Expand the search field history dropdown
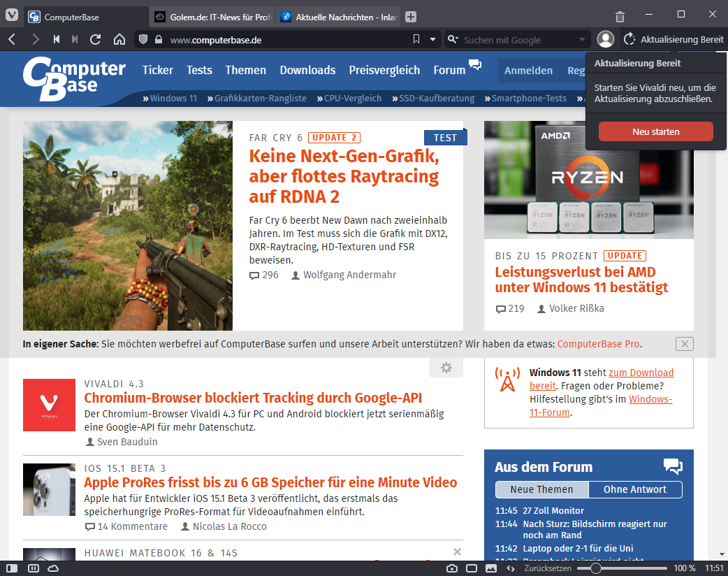Image resolution: width=728 pixels, height=576 pixels. (x=582, y=39)
